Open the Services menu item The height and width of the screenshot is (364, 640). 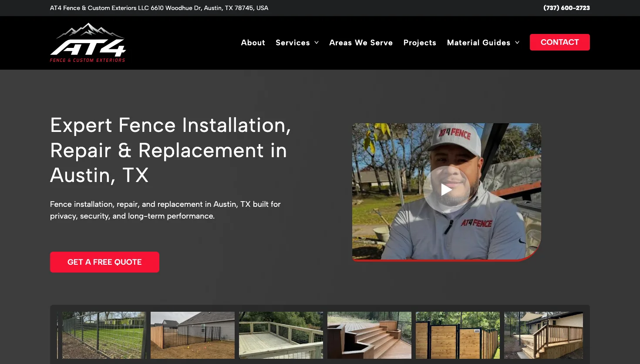point(293,43)
